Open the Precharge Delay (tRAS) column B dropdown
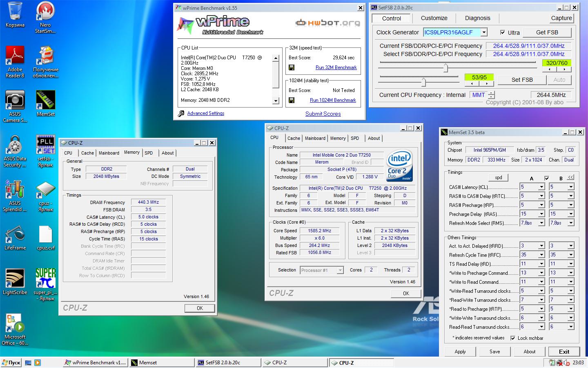 pos(571,214)
